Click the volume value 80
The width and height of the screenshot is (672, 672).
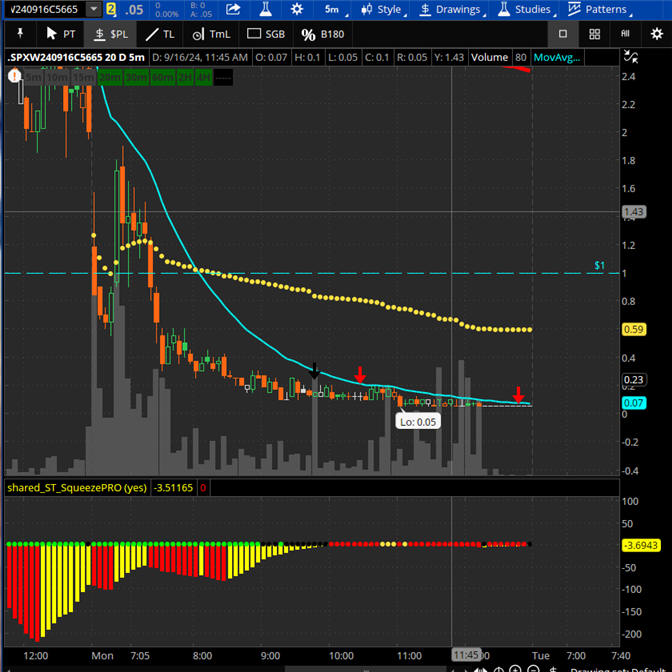tap(521, 57)
